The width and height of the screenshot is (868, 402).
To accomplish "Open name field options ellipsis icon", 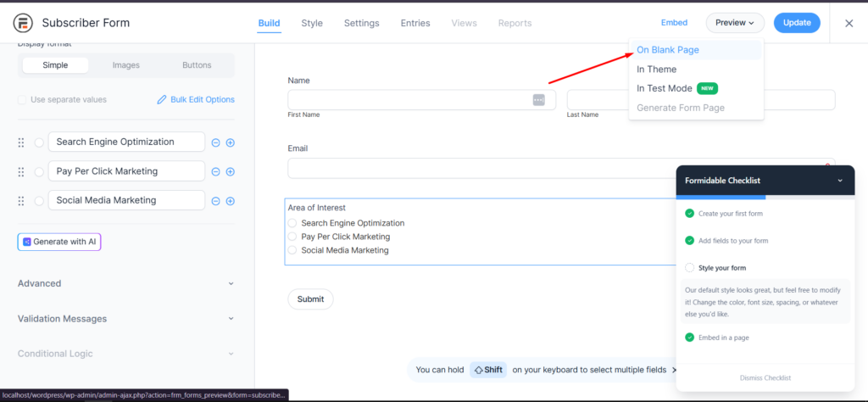I will tap(538, 100).
